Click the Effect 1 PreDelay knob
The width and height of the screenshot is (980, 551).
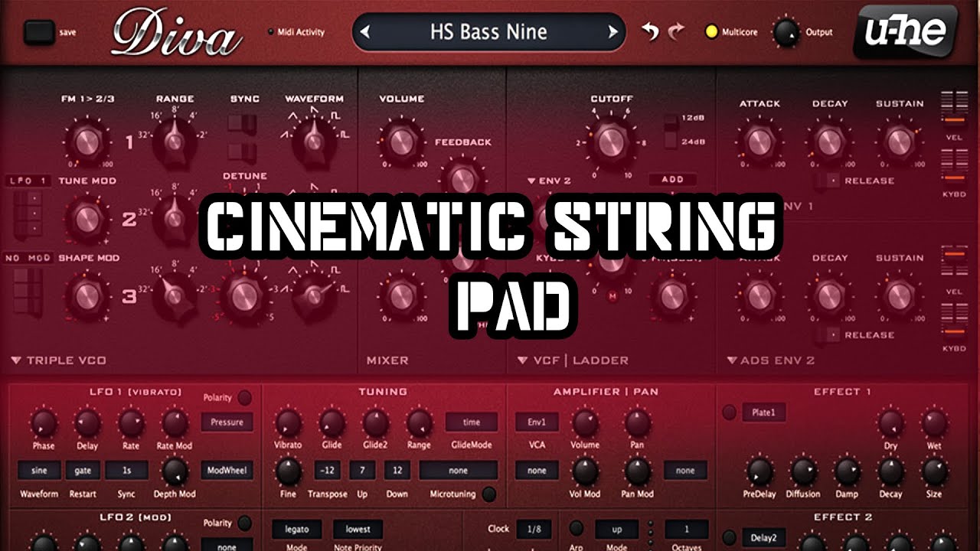[x=759, y=471]
